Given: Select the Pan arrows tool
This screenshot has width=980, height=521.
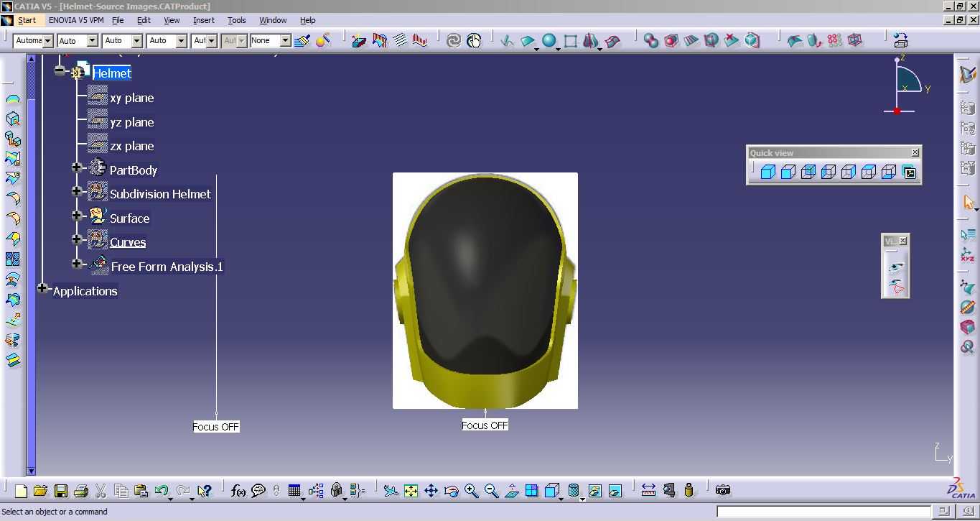Looking at the screenshot, I should [x=431, y=491].
